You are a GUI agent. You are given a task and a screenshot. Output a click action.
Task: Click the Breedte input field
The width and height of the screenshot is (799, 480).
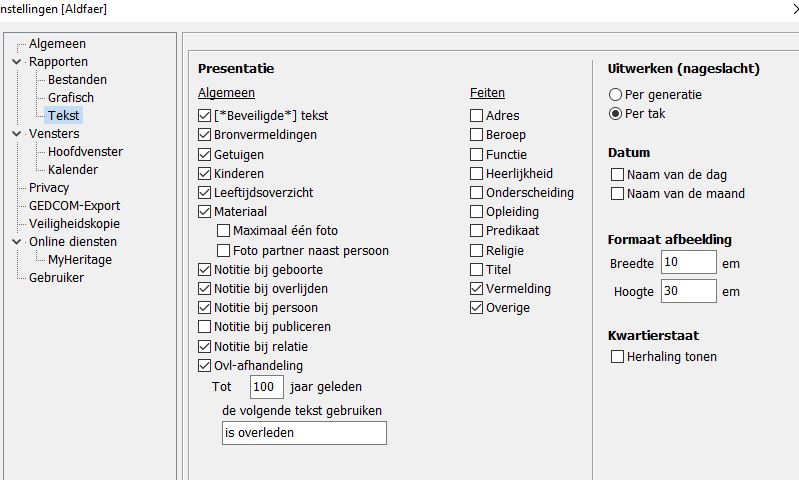click(x=688, y=263)
